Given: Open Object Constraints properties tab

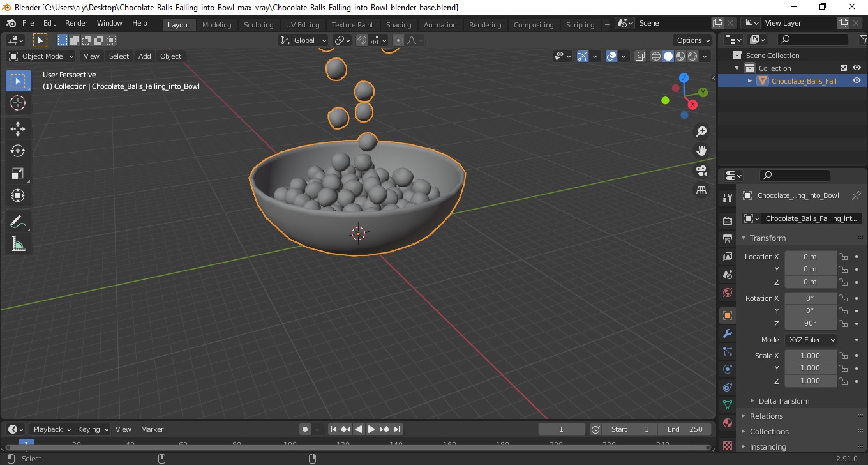Looking at the screenshot, I should (727, 387).
